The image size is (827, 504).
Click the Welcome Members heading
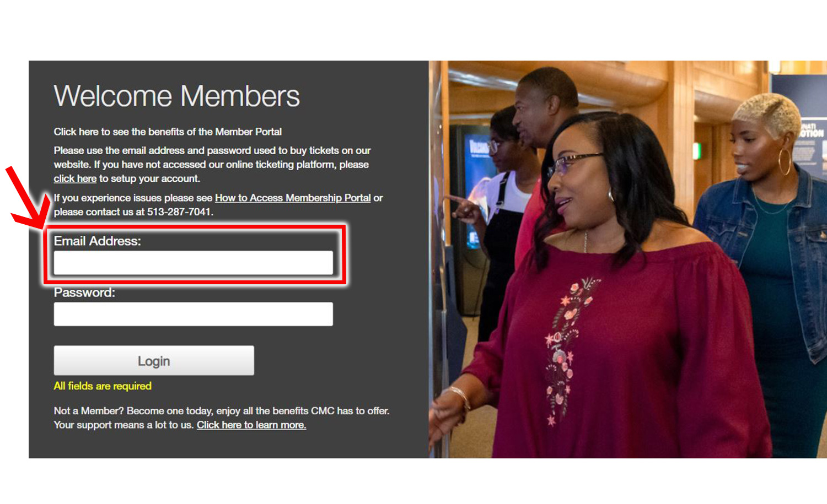pos(176,96)
